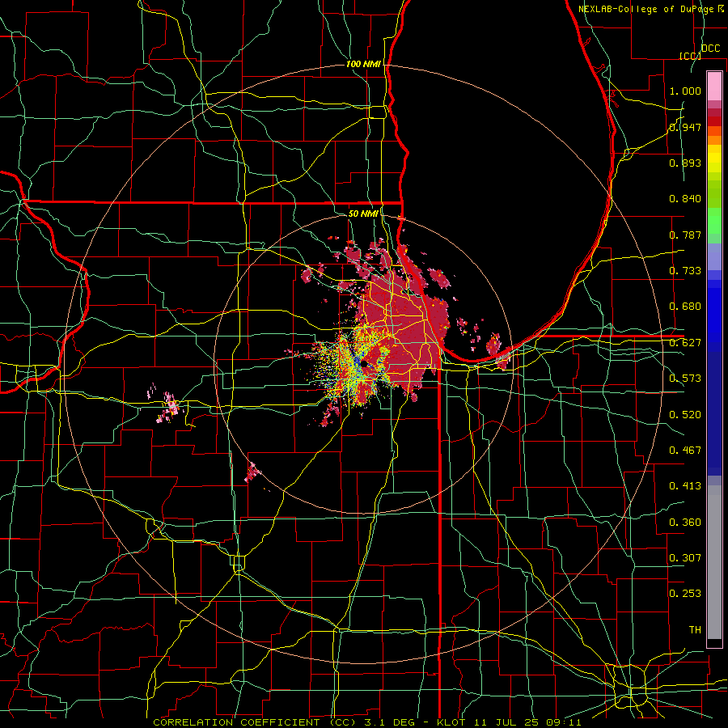Select the 0.307 scale value
Viewport: 728px width, 728px height.
point(685,558)
